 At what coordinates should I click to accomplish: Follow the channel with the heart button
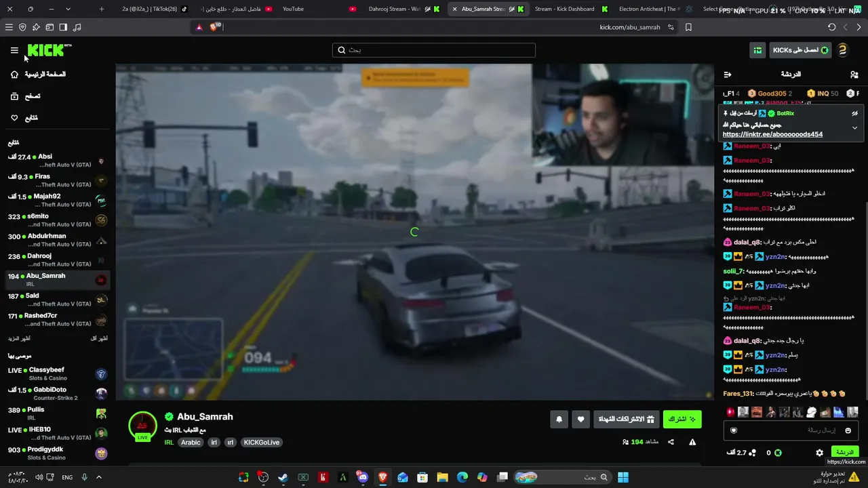coord(580,420)
